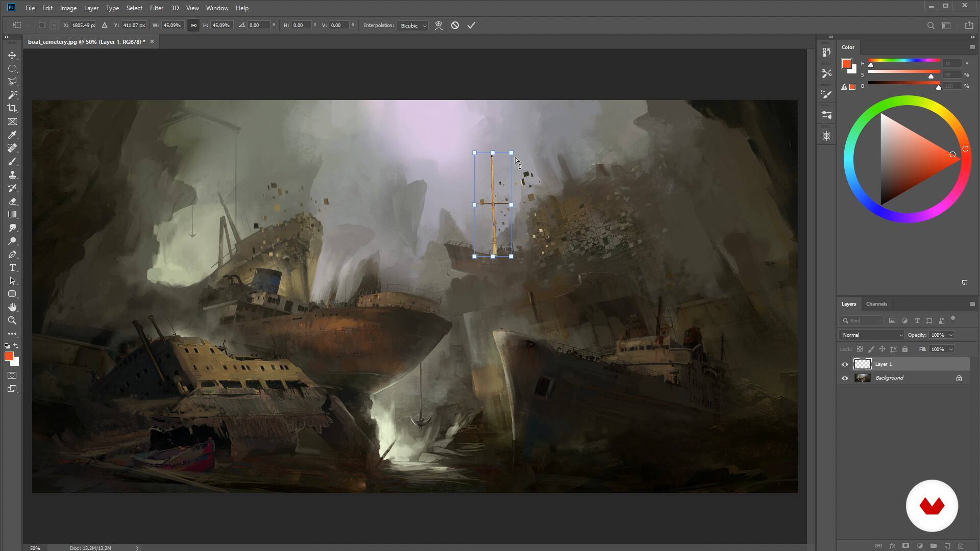Commit the transform with the checkmark
The image size is (980, 551).
pyautogui.click(x=471, y=25)
